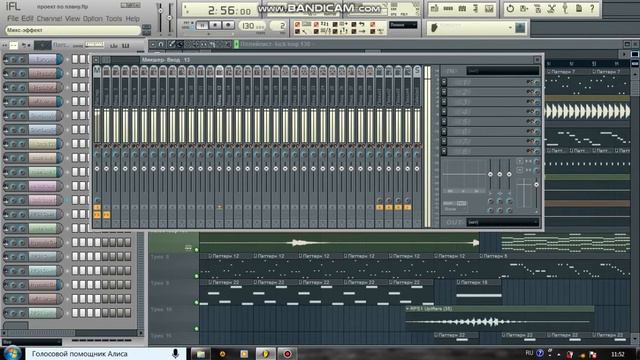Select the Master track M in mixer

pos(97,71)
